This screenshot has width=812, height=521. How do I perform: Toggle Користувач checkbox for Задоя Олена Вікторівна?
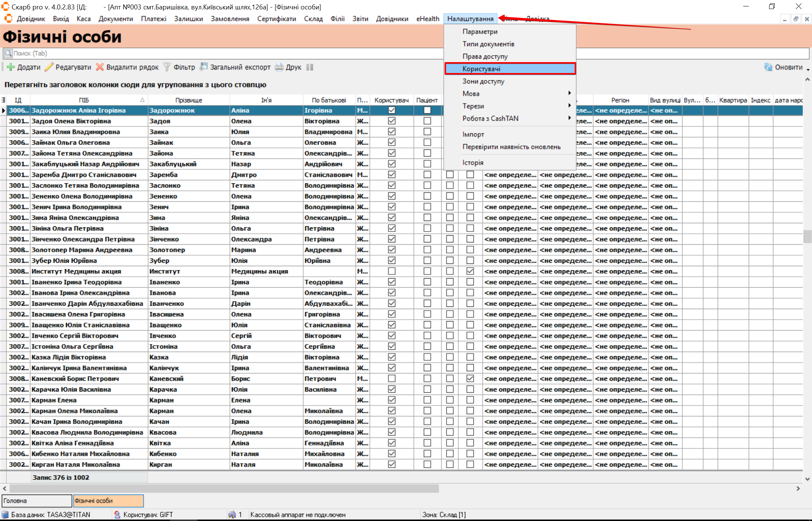pos(392,121)
